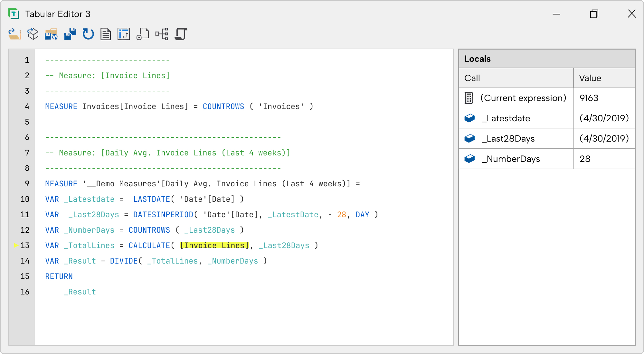The width and height of the screenshot is (644, 354).
Task: Click the comment 'Measure: [Invoice Lines]' on line 2
Action: [x=114, y=76]
